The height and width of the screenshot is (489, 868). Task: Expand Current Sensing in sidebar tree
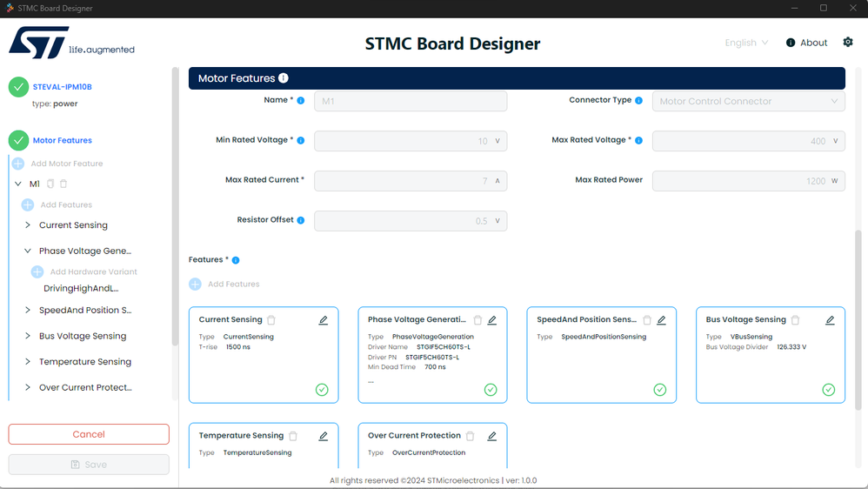tap(28, 224)
